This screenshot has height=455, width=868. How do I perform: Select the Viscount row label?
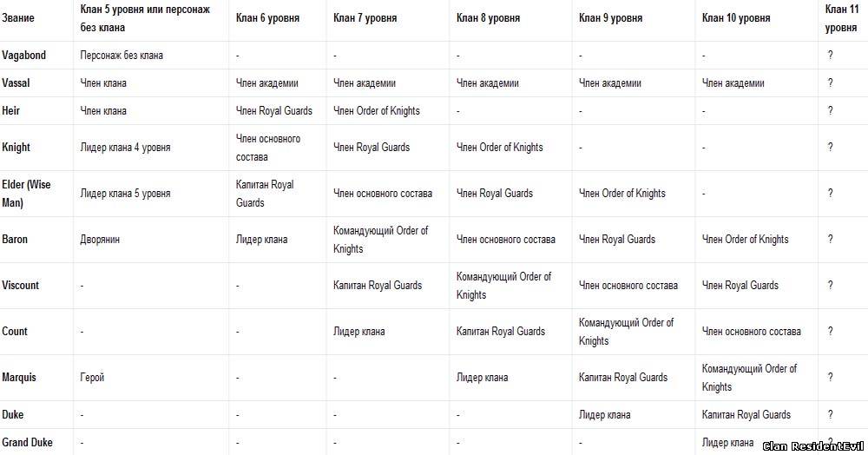click(x=21, y=285)
